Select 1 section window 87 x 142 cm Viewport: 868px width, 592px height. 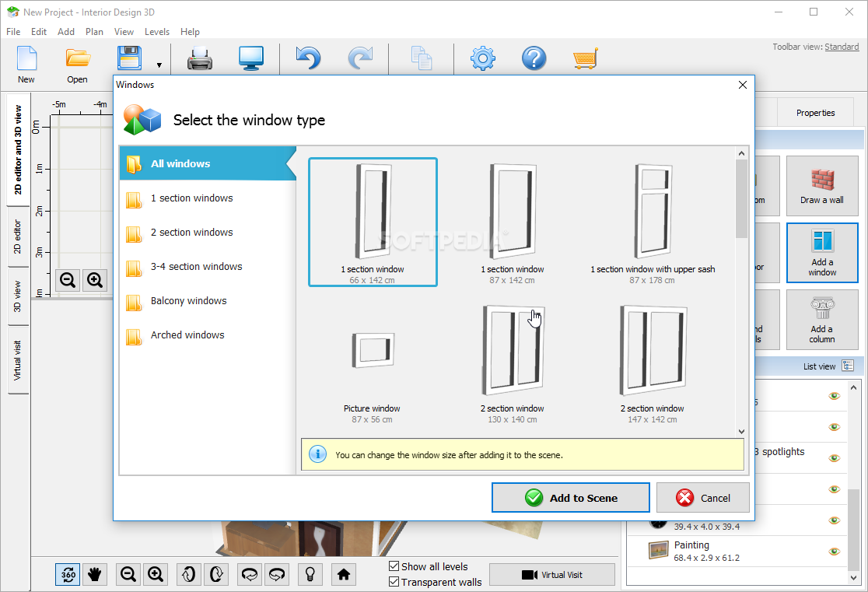click(513, 222)
